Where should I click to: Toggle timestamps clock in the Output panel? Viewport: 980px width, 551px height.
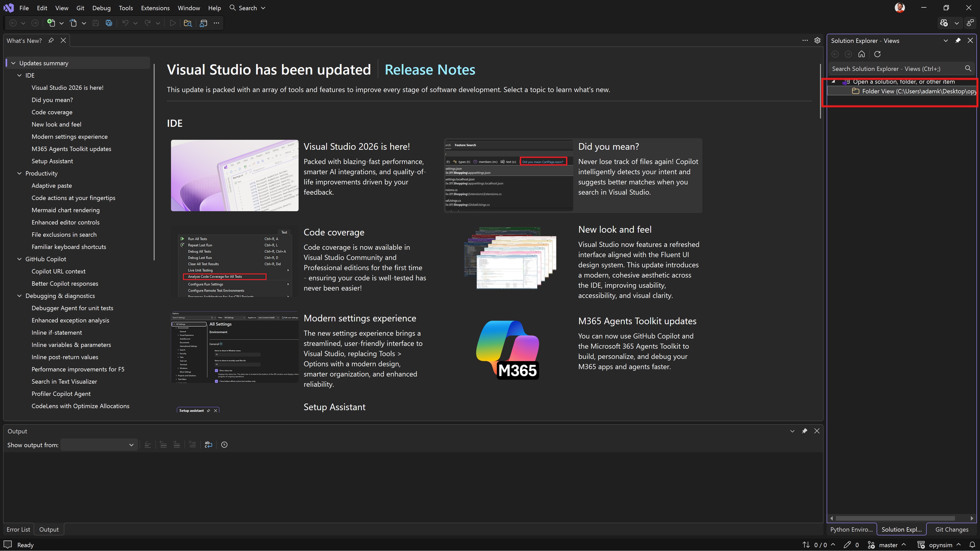tap(225, 445)
